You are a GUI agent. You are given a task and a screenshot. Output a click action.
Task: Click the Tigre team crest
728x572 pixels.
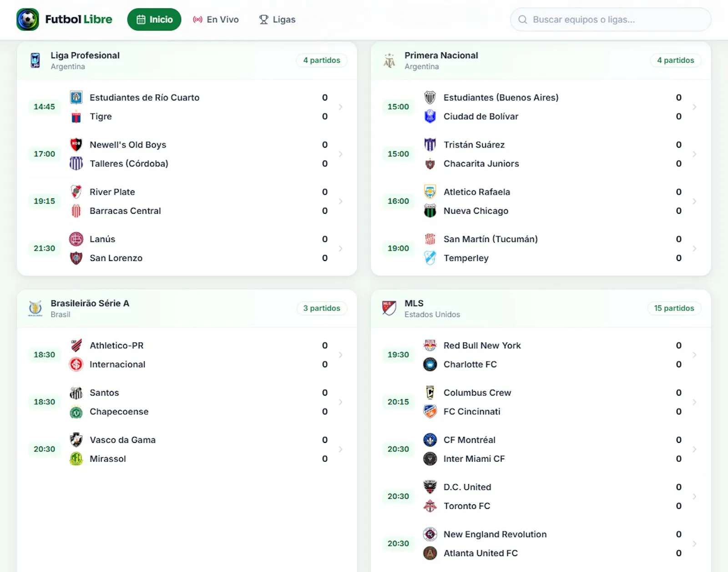point(76,117)
